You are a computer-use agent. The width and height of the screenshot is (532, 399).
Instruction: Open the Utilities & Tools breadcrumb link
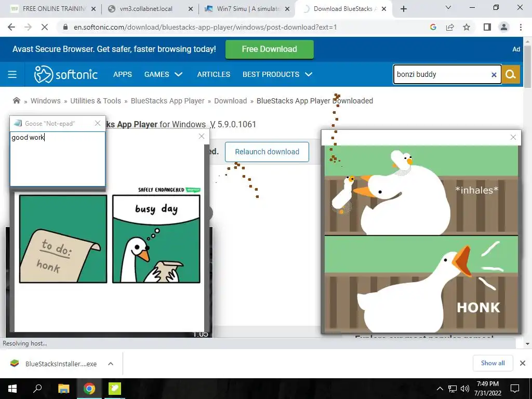tap(96, 101)
